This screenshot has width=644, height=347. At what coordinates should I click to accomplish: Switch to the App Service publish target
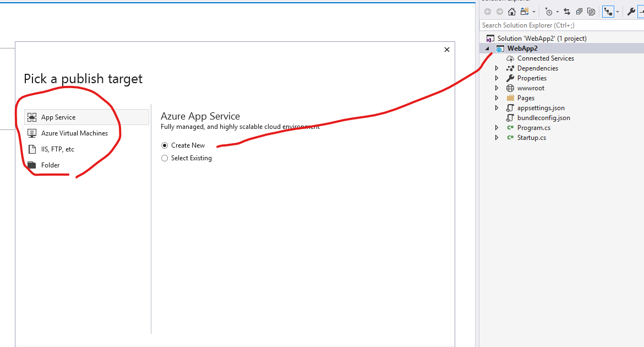click(59, 117)
